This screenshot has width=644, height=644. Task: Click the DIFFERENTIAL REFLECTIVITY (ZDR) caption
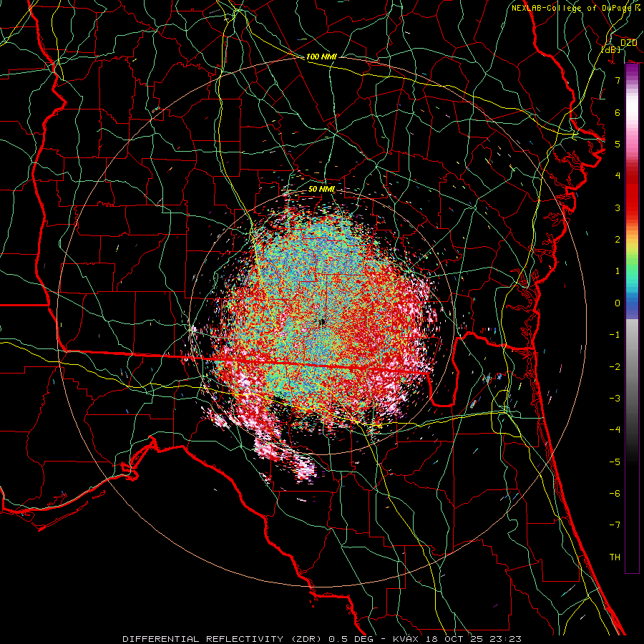coord(223,639)
